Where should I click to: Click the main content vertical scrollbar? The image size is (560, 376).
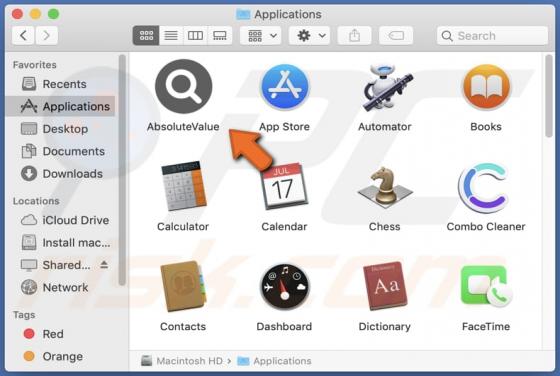tap(549, 96)
